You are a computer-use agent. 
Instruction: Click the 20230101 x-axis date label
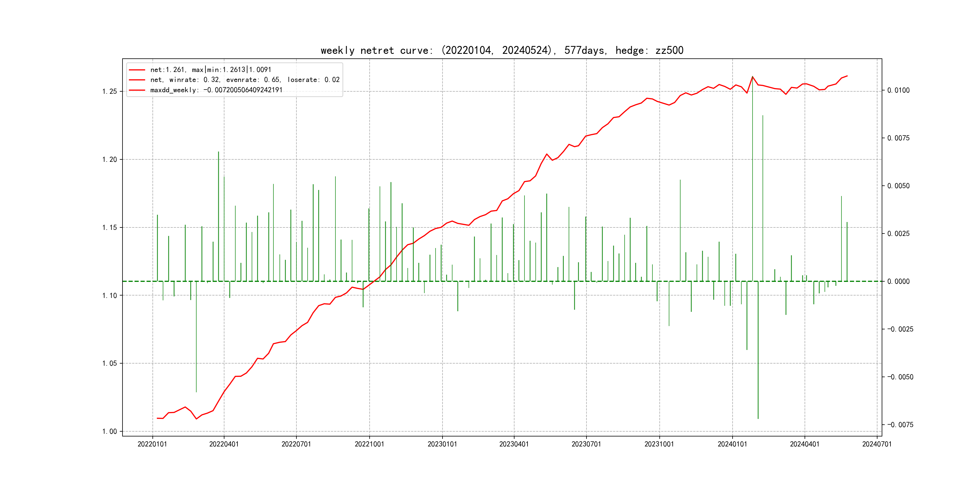coord(442,444)
